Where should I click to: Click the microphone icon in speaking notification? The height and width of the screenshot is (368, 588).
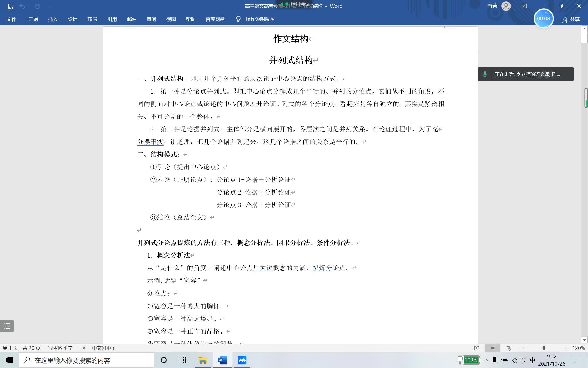(485, 74)
